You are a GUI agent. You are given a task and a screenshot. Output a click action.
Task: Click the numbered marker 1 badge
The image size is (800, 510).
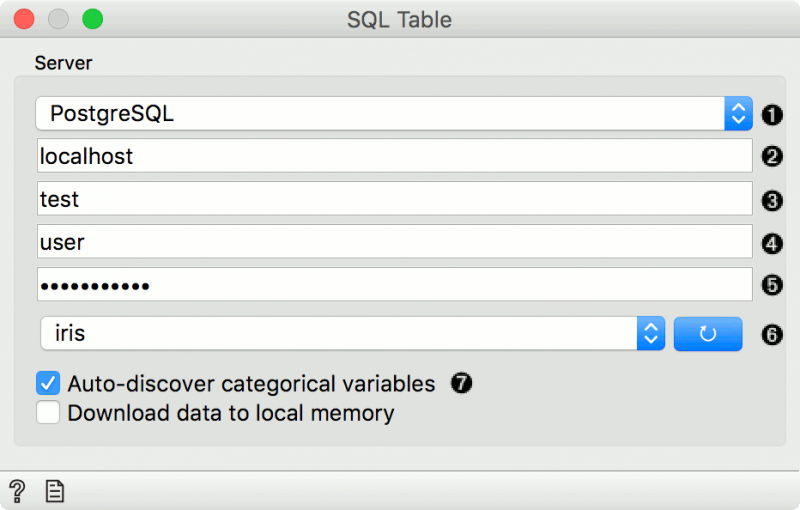point(771,114)
